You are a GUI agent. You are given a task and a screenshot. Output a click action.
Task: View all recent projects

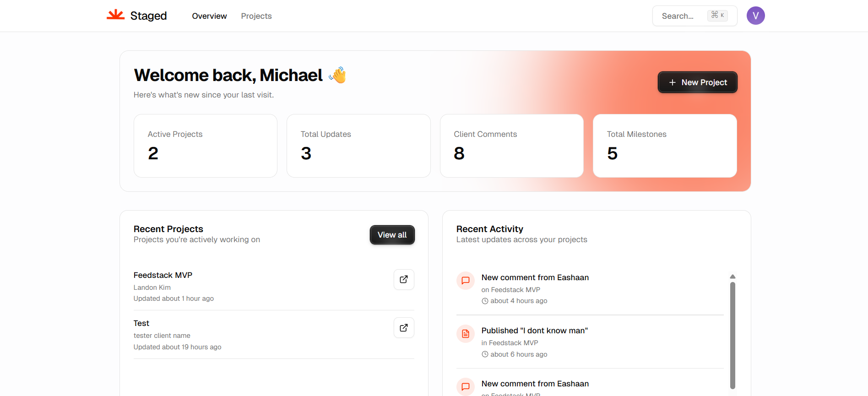392,235
